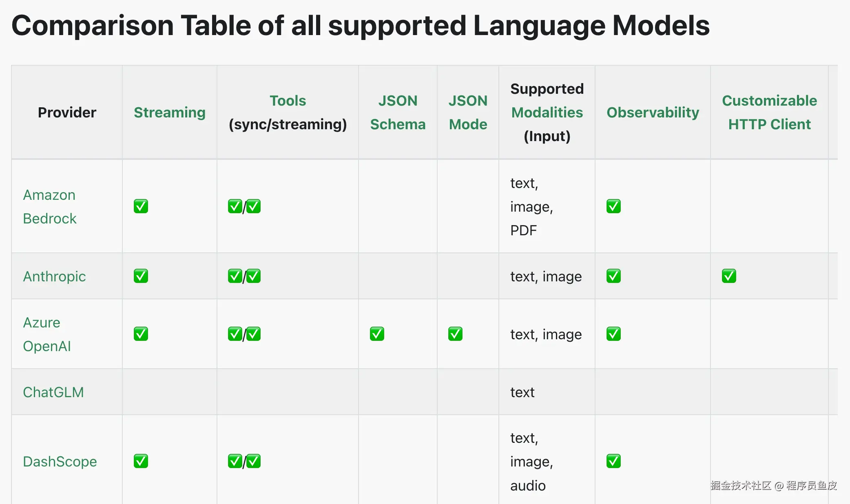Screen dimensions: 850x504
Task: Open the Tools header link
Action: coord(288,101)
